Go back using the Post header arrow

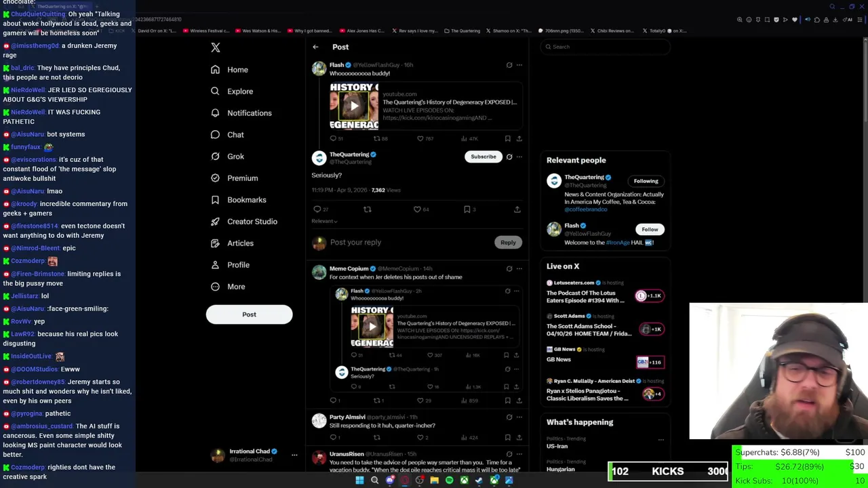tap(315, 47)
